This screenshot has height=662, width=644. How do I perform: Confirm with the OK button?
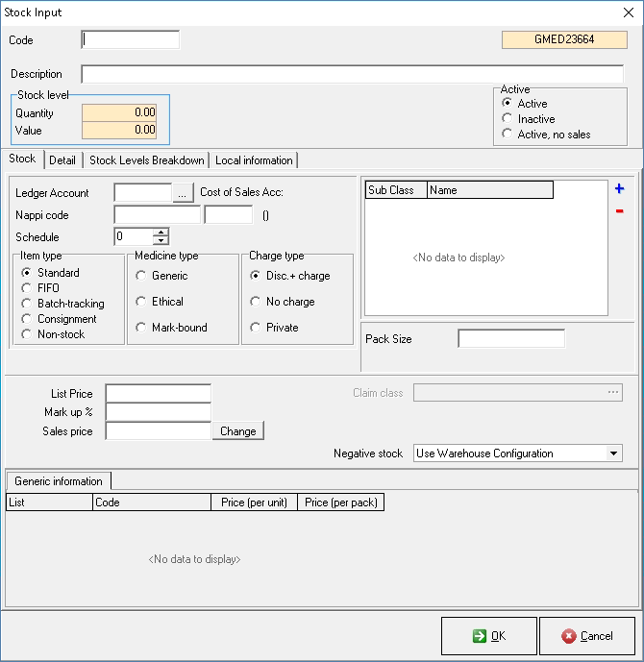click(488, 635)
